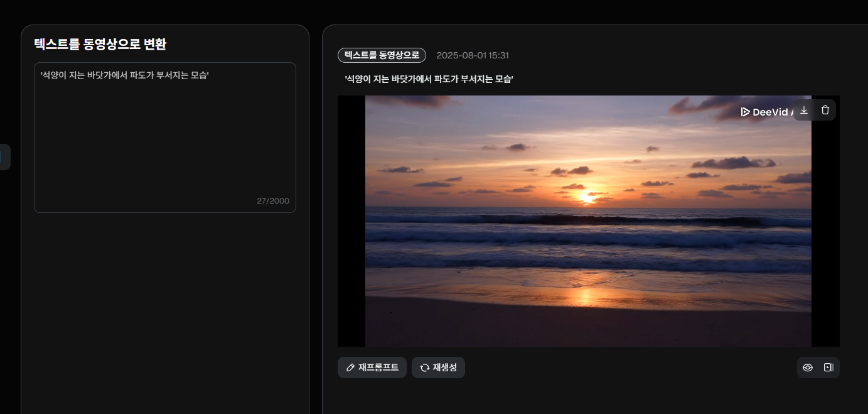Click the DeeVid AI watermark logo
The image size is (868, 414).
coord(767,112)
